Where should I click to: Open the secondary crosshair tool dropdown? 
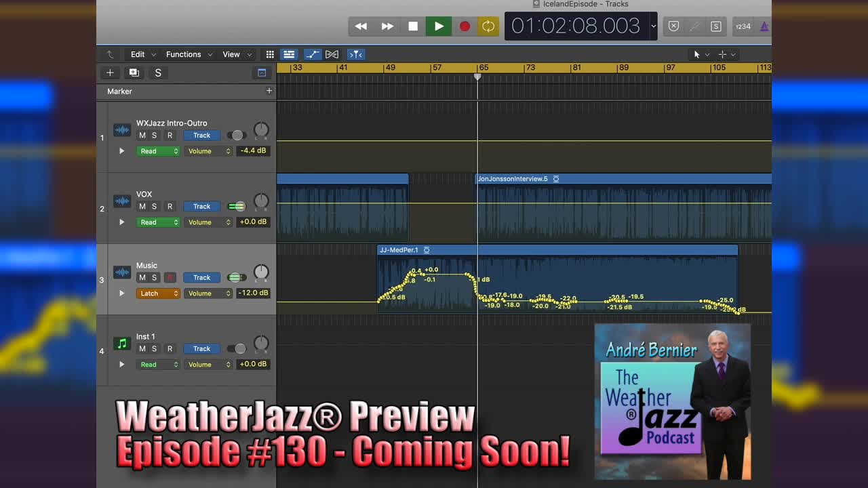click(x=726, y=54)
